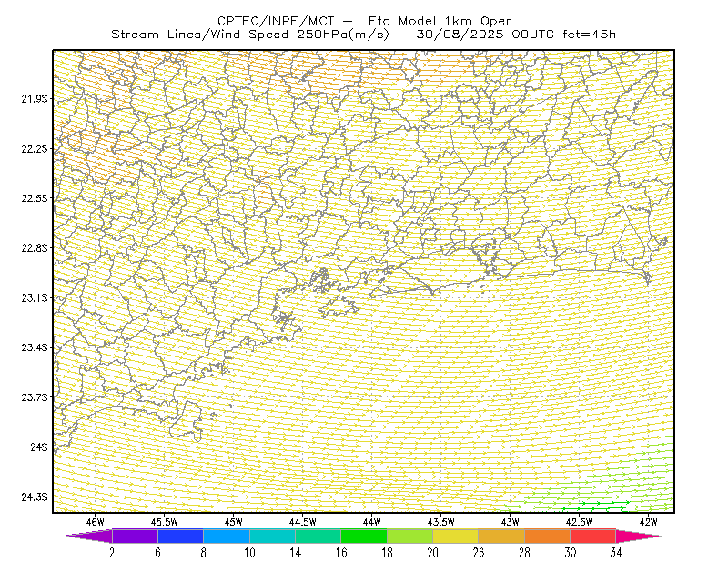Click legend value 10
728x562 pixels.
click(x=249, y=553)
